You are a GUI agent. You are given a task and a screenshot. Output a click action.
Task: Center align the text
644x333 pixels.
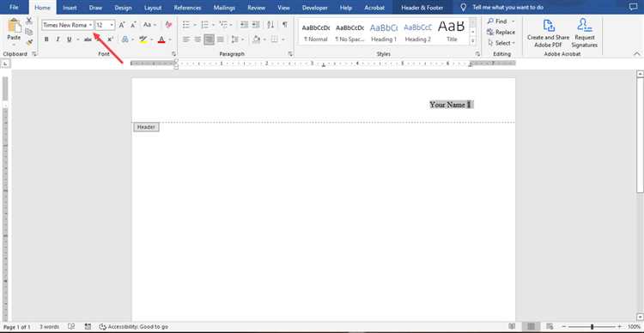(197, 39)
